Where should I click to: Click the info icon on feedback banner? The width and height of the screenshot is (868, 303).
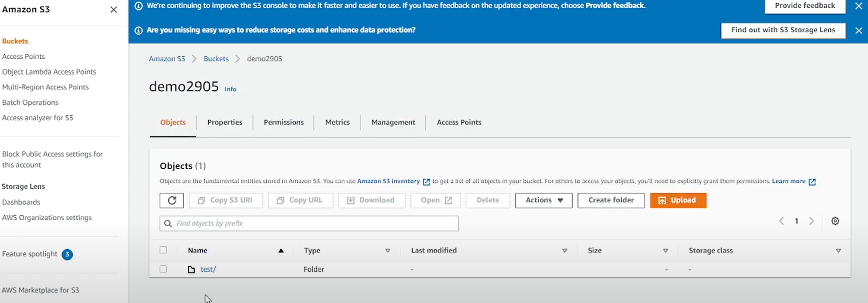click(x=139, y=6)
